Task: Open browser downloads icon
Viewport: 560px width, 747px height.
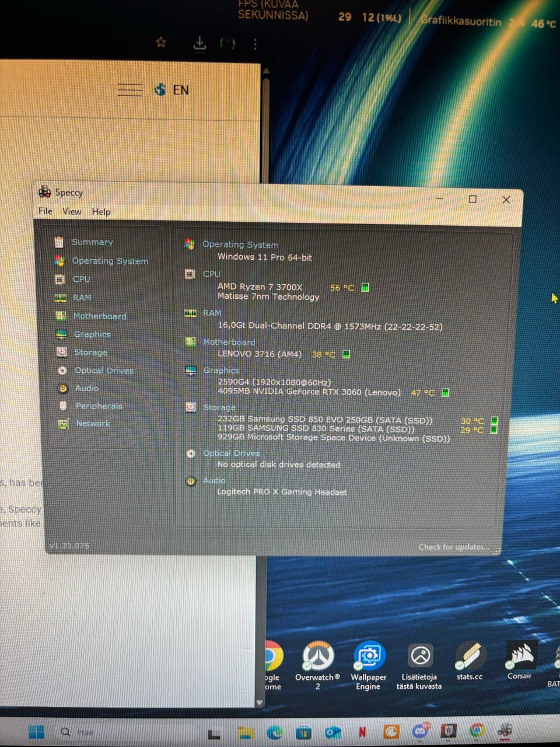Action: pos(199,43)
